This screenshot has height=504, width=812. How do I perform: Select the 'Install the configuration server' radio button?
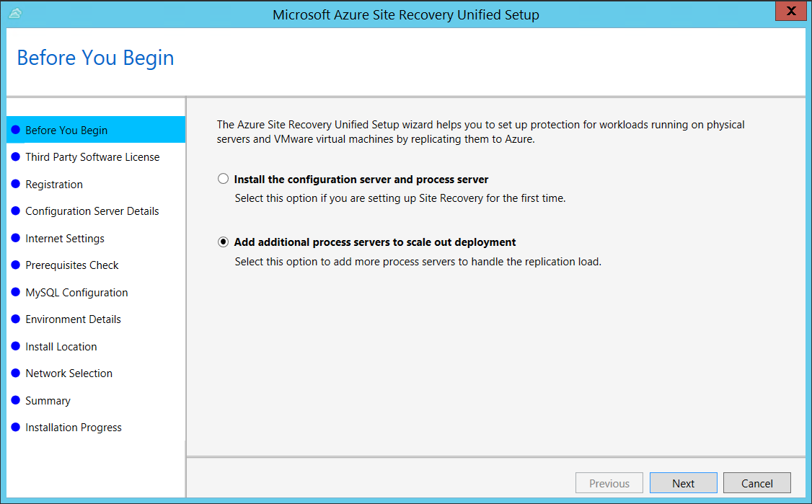[x=224, y=179]
